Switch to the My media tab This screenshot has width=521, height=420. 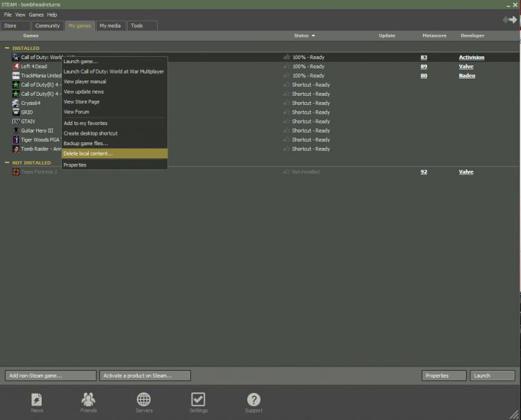(x=110, y=26)
